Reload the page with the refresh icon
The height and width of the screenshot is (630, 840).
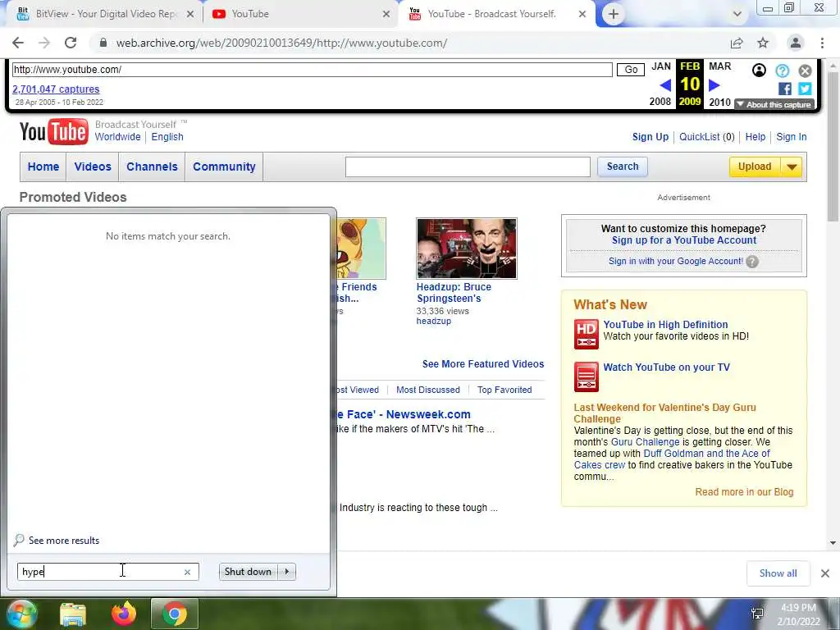(71, 43)
